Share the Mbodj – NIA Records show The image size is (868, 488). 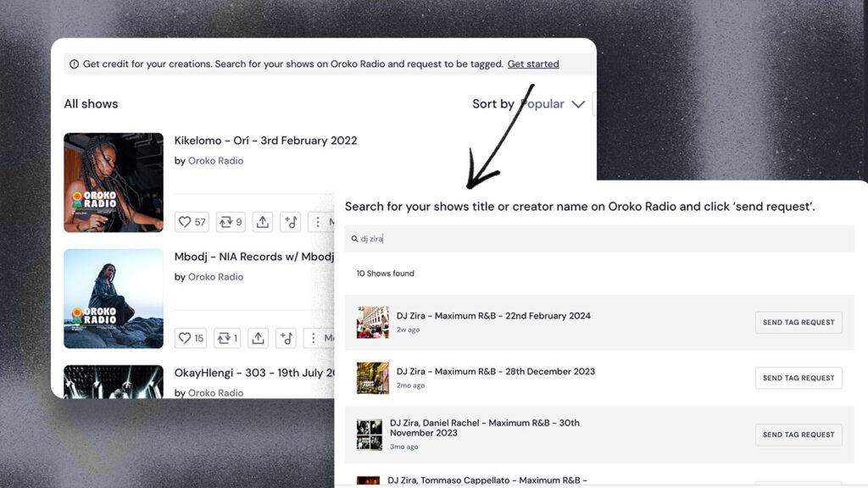coord(258,338)
